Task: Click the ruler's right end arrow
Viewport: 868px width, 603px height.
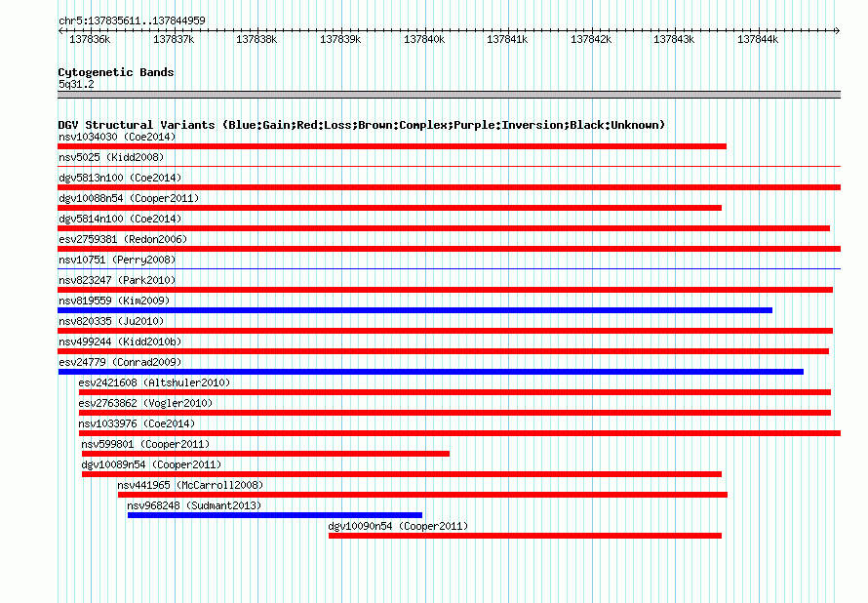Action: click(x=838, y=30)
